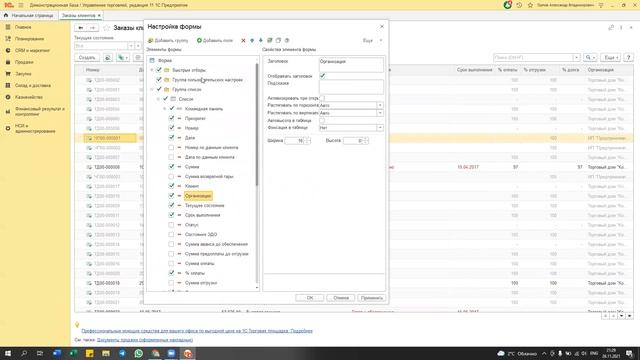Check the 'Статус' field checkbox
640x360 pixels.
point(171,225)
